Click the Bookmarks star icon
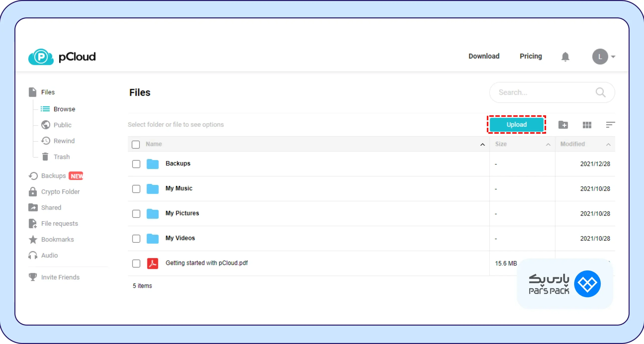Viewport: 644px width, 344px height. coord(33,239)
